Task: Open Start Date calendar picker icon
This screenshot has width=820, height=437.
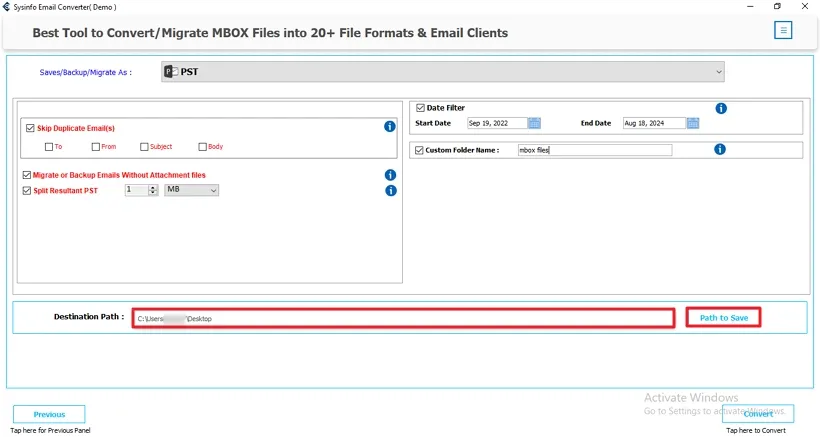Action: point(534,123)
